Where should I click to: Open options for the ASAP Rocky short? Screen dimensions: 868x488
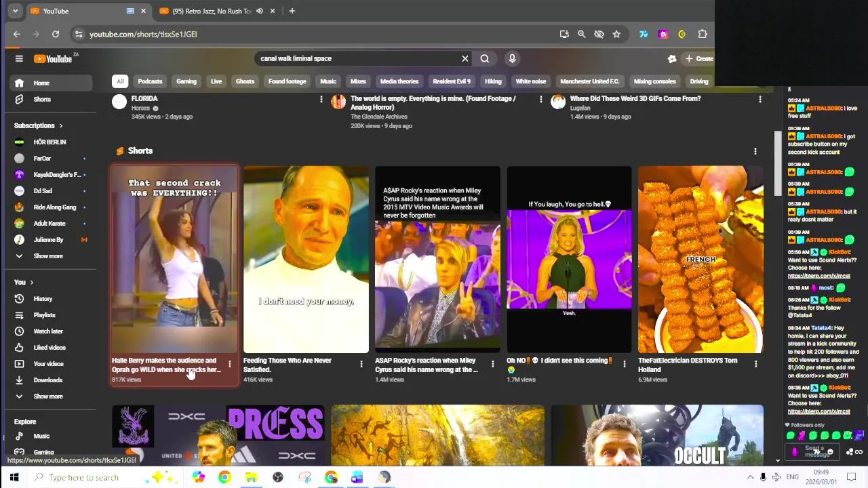[493, 365]
